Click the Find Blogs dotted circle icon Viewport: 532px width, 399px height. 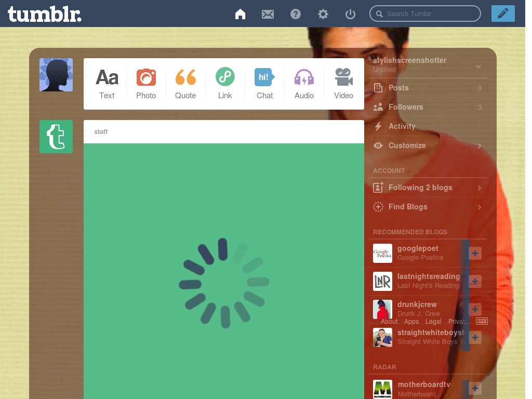point(378,207)
